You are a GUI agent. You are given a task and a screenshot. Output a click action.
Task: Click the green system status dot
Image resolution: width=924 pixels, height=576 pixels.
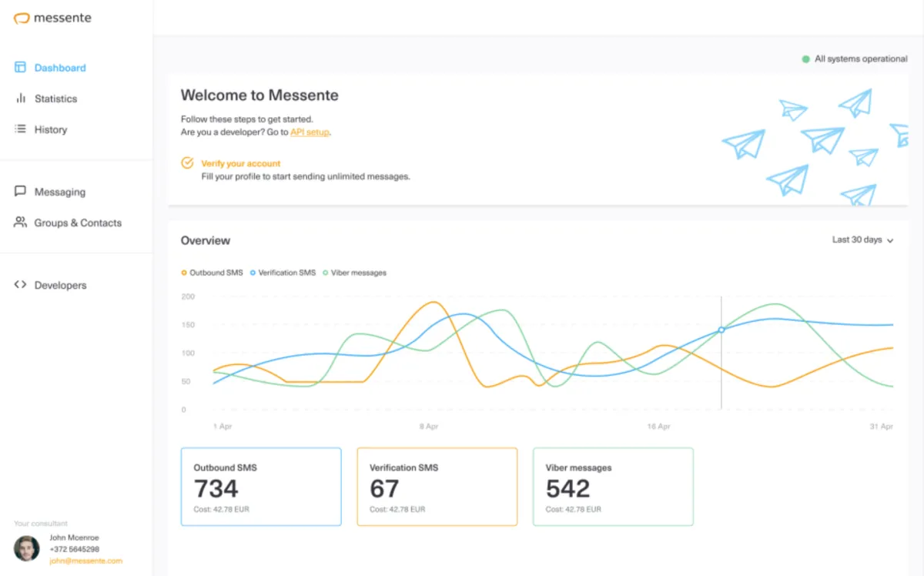(x=806, y=59)
